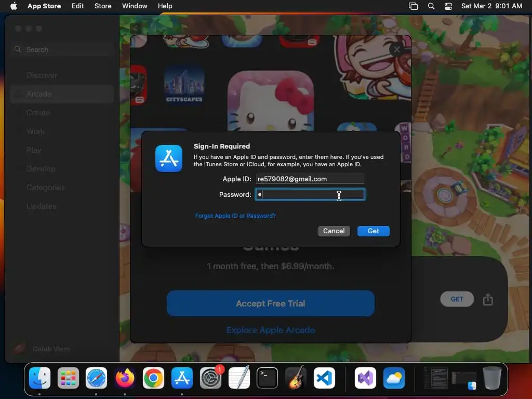532x399 pixels.
Task: Open the Window menu
Action: click(x=135, y=6)
